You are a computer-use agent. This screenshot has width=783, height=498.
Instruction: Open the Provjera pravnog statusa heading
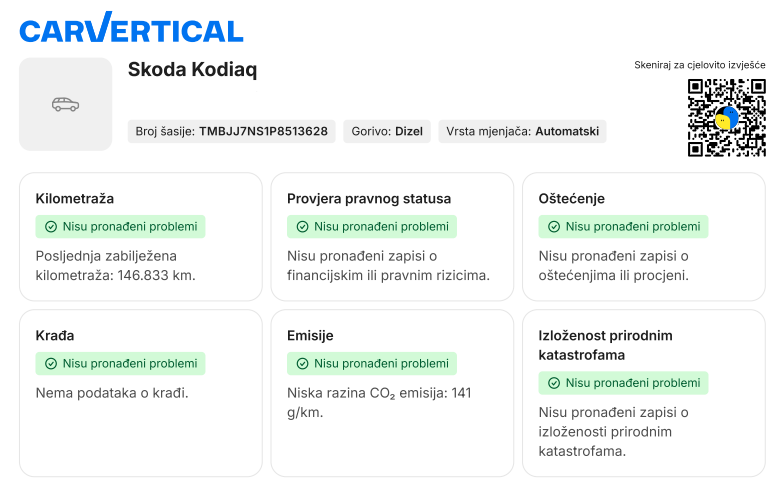368,198
